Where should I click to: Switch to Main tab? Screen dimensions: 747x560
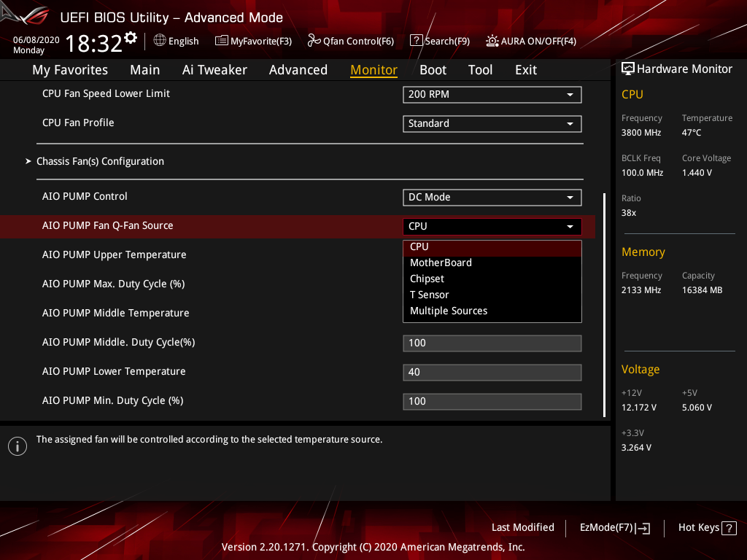(145, 70)
